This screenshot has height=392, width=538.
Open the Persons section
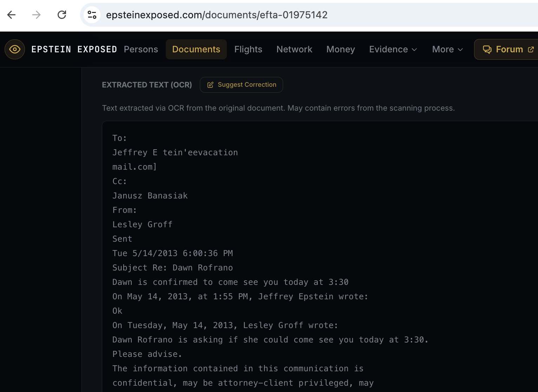click(x=141, y=50)
